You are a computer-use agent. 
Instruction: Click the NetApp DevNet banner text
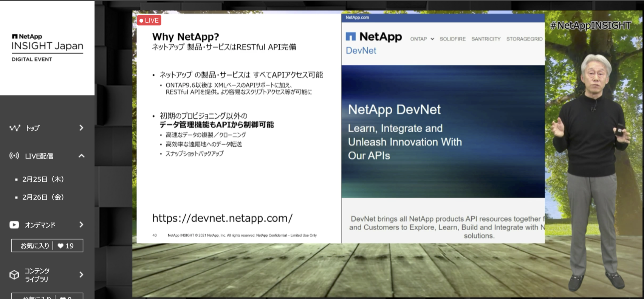[x=394, y=110]
